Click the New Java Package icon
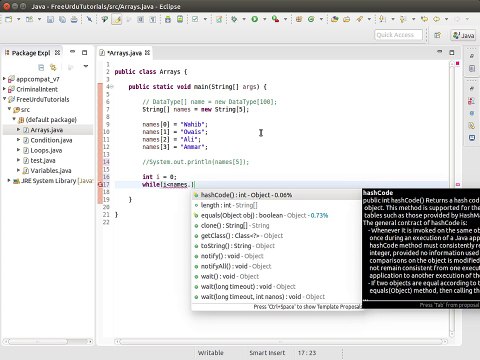This screenshot has height=360, width=480. point(299,19)
